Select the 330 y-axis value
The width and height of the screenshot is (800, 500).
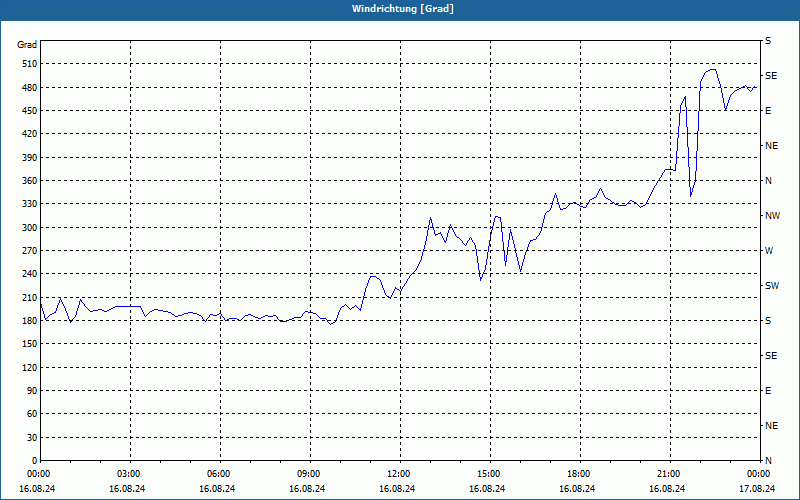coord(30,204)
